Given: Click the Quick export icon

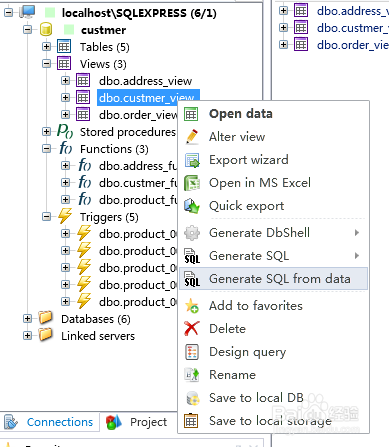Looking at the screenshot, I should [192, 206].
